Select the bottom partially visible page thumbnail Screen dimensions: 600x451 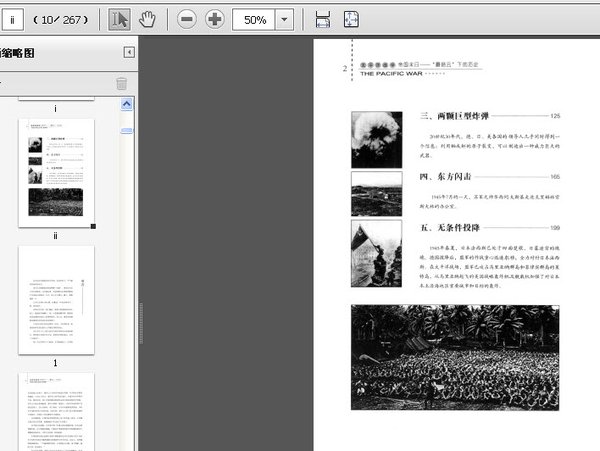(x=56, y=412)
